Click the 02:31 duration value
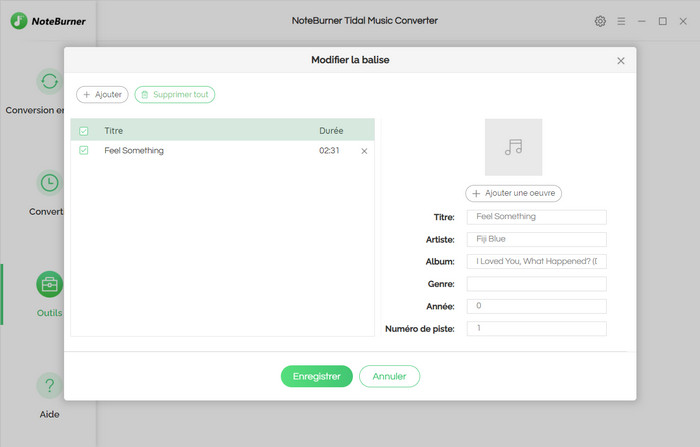Screen dimensions: 700x447 pyautogui.click(x=329, y=150)
